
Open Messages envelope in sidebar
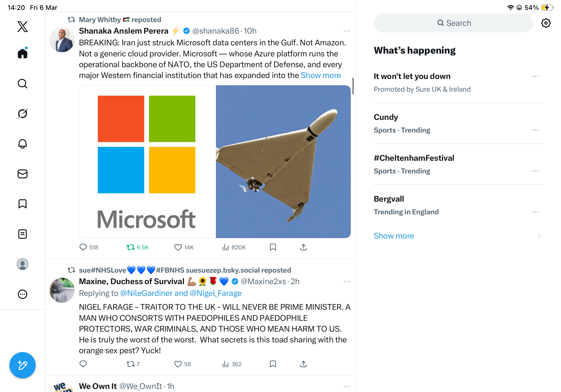click(x=23, y=174)
